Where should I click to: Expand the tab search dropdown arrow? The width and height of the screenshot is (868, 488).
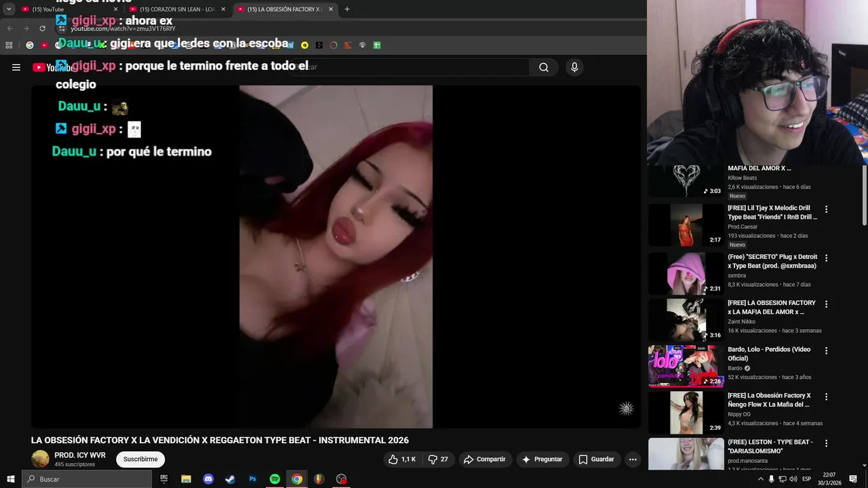(x=9, y=9)
